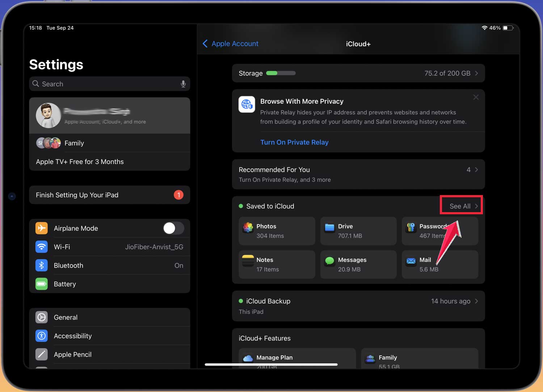Select General in the Settings sidebar
Viewport: 543px width, 392px height.
66,317
